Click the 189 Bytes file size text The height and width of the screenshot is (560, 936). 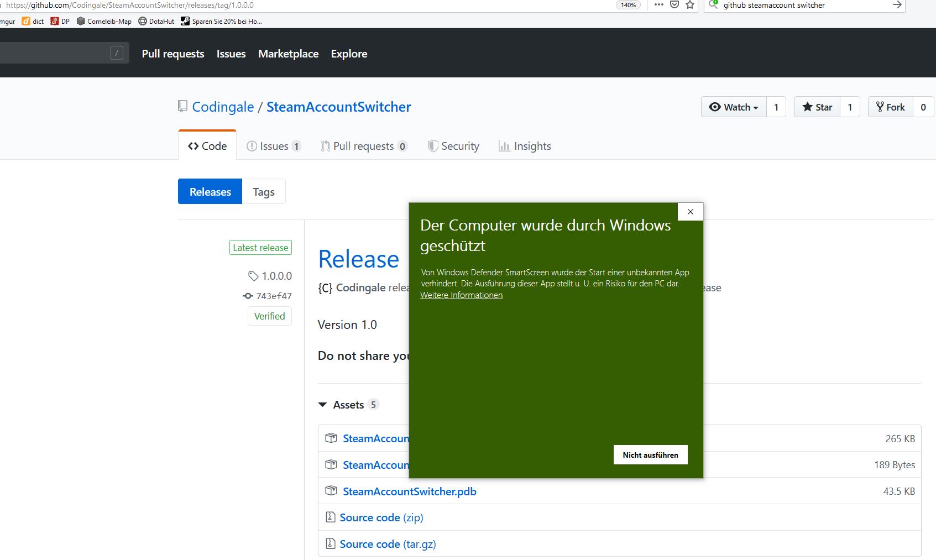click(x=895, y=465)
